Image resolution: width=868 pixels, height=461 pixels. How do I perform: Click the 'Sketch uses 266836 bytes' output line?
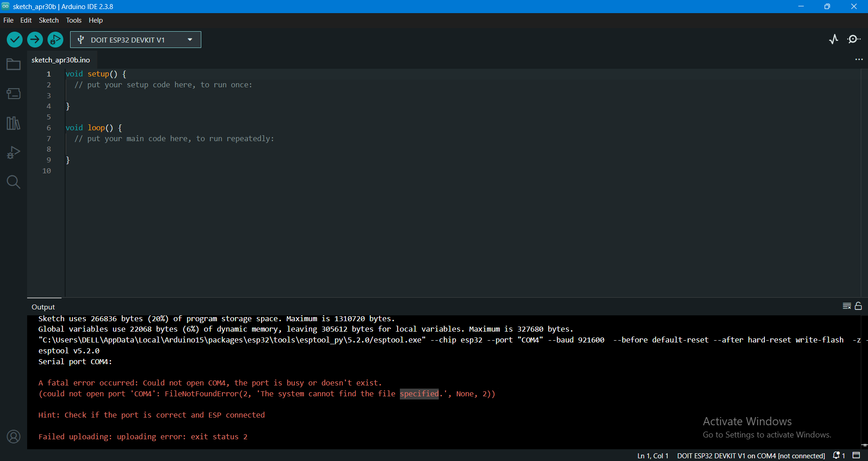[217, 319]
